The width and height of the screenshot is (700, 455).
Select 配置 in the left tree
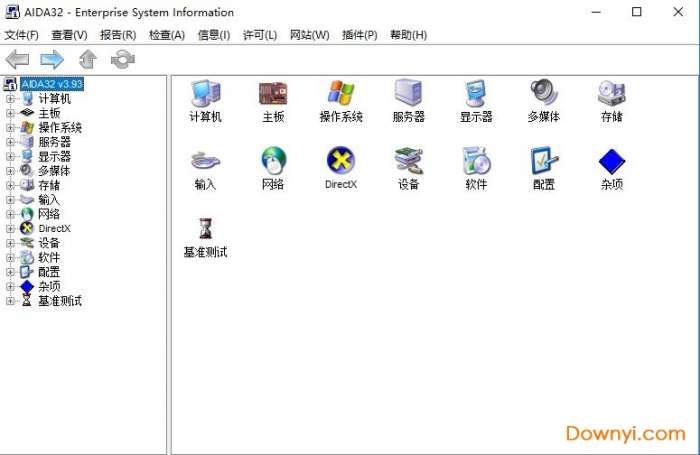point(49,271)
